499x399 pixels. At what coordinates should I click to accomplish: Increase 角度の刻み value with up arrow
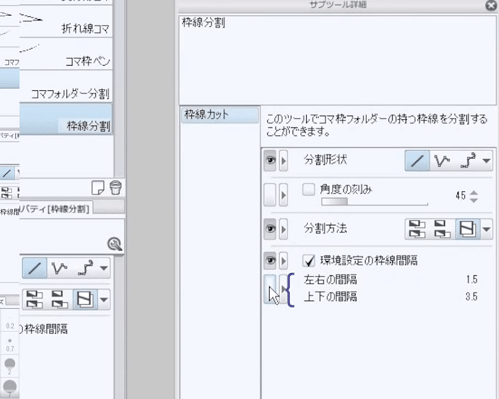click(474, 192)
